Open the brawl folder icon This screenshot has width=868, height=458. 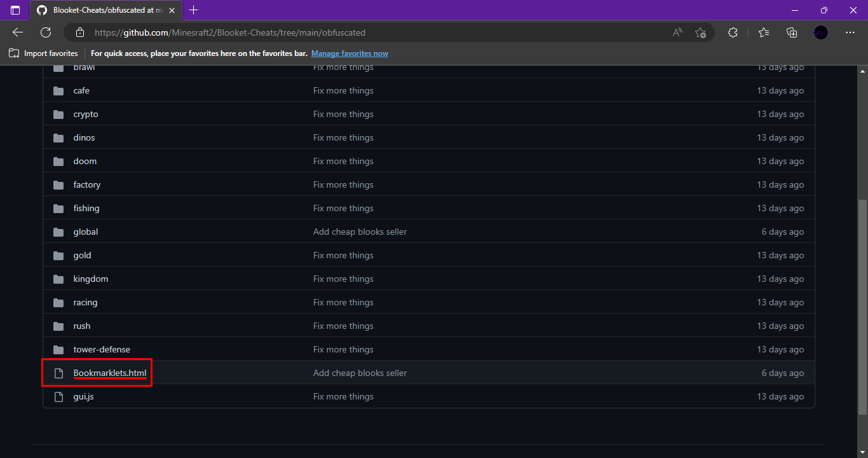tap(58, 67)
